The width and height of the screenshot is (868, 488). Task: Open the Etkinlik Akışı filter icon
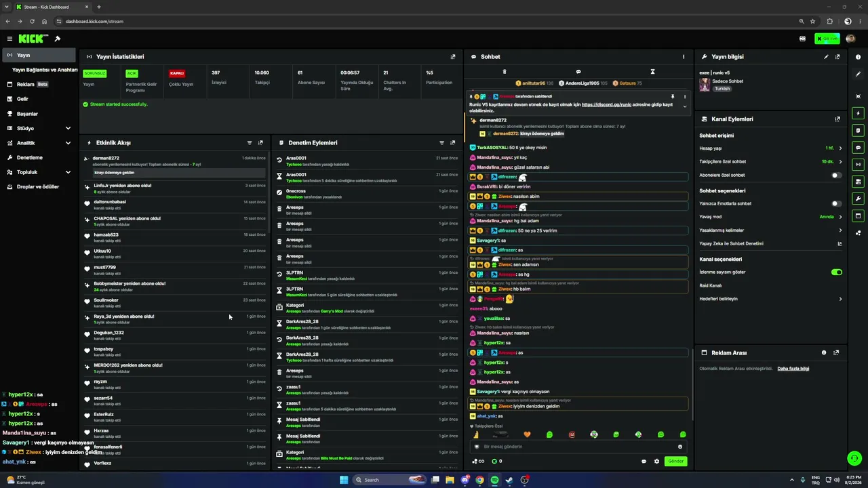[x=250, y=143]
